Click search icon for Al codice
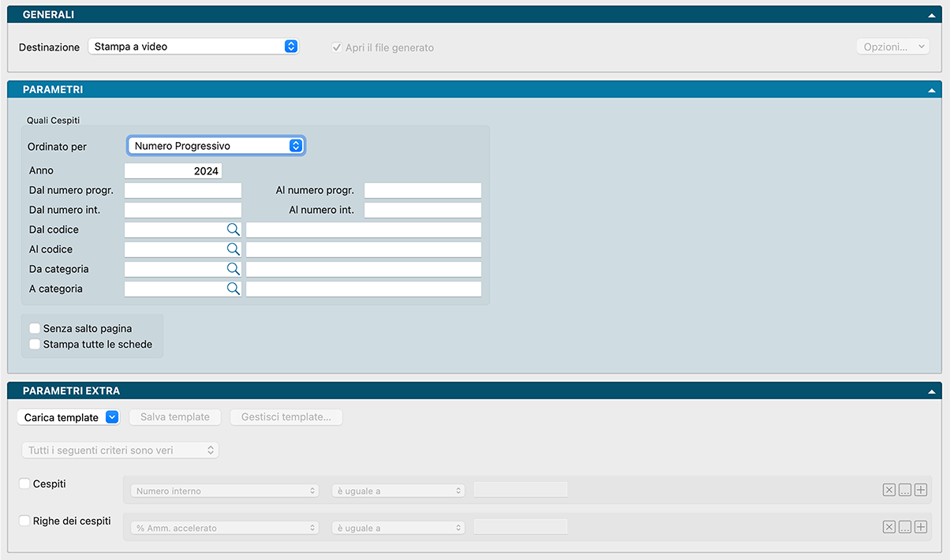Viewport: 950px width, 560px height. 233,249
